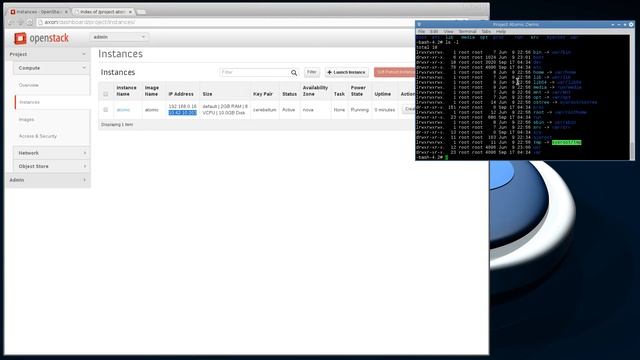Click the Displaying 1 item footer text
This screenshot has height=360, width=640.
tap(117, 124)
